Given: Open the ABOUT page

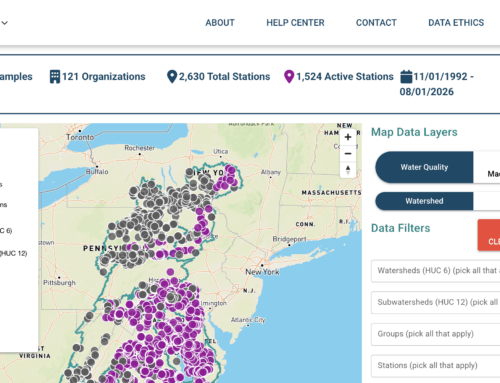Looking at the screenshot, I should pyautogui.click(x=220, y=23).
